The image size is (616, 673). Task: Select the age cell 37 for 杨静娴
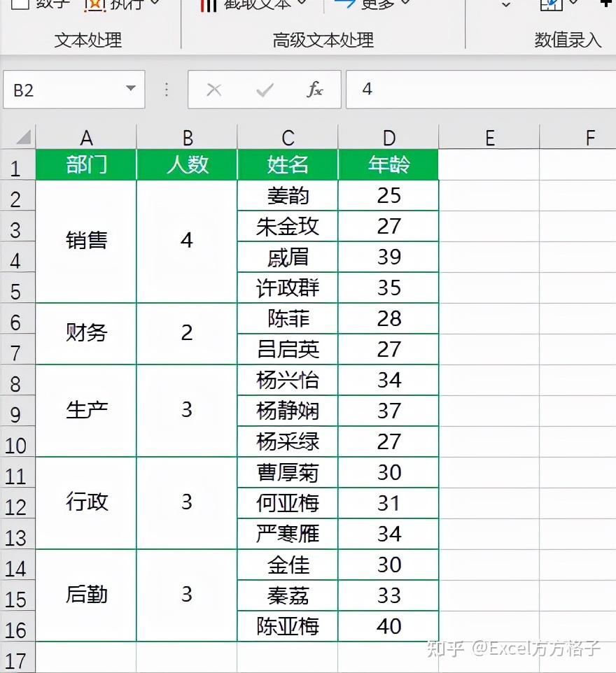[388, 411]
